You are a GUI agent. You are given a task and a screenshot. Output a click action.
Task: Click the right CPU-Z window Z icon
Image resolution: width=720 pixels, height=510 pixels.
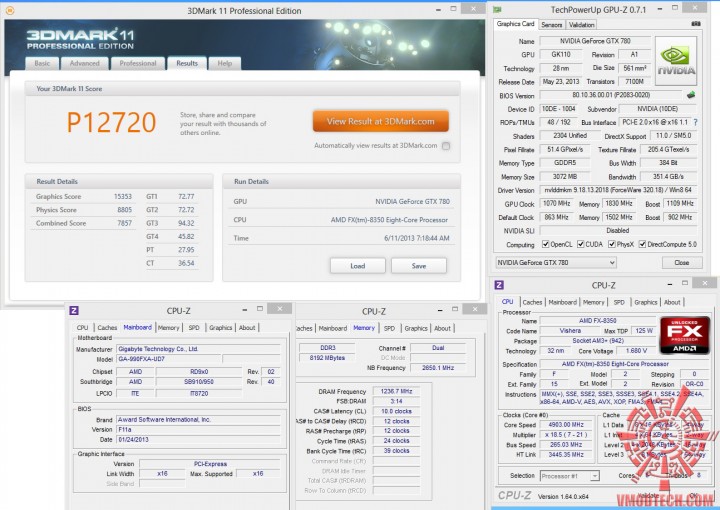(x=499, y=285)
